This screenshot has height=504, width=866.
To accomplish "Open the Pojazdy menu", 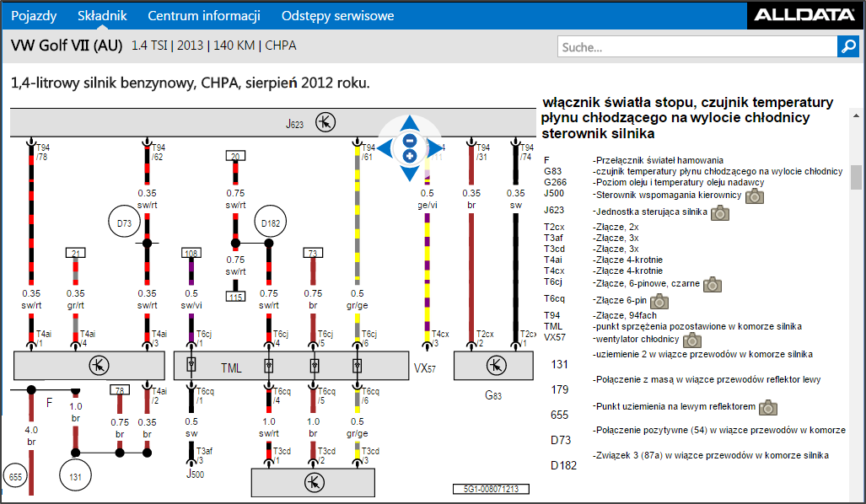I will 34,15.
